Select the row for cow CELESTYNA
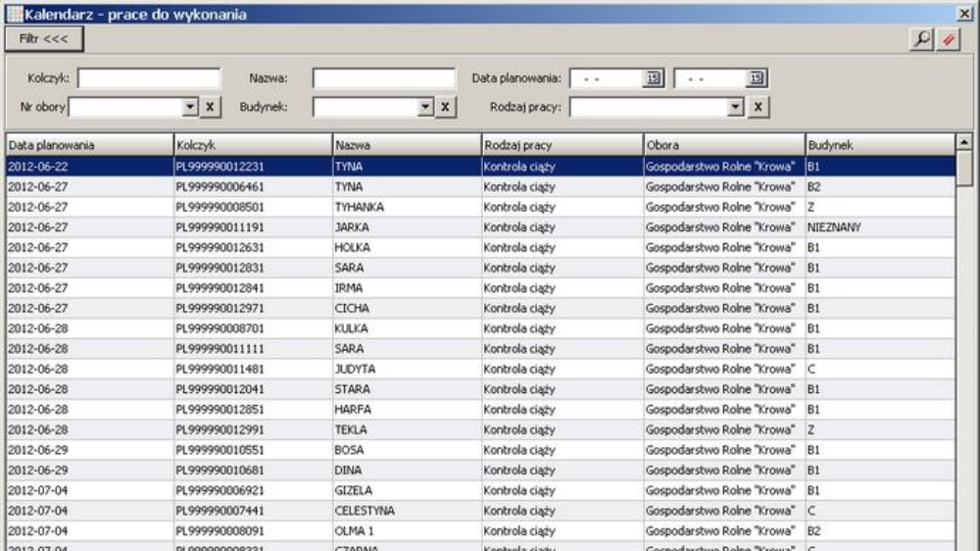Image resolution: width=980 pixels, height=551 pixels. [x=364, y=511]
